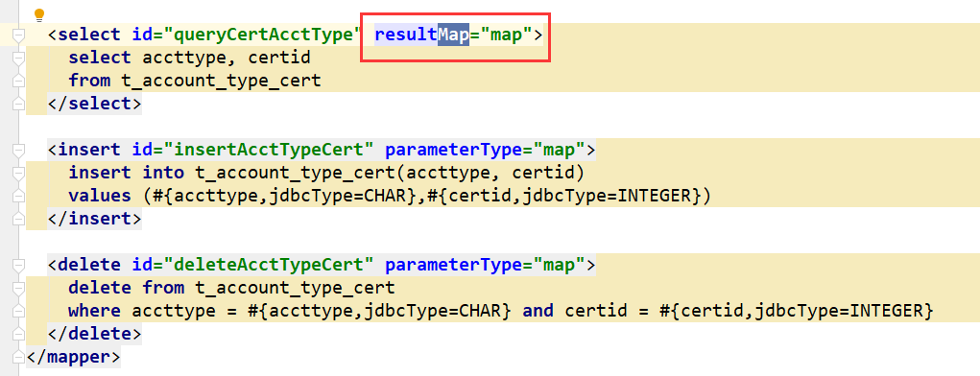Click the selected "Map" text in resultMap
This screenshot has height=376, width=980.
pyautogui.click(x=453, y=35)
